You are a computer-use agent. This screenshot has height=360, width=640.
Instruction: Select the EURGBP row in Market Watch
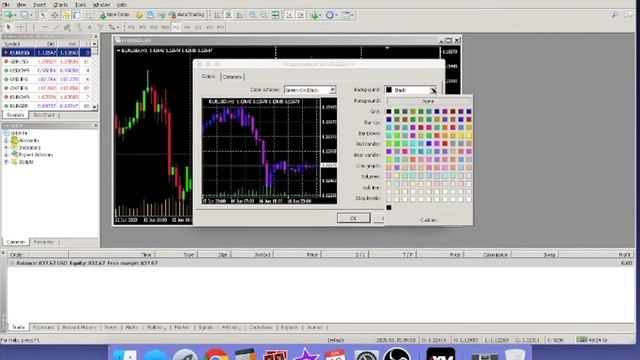(47, 106)
